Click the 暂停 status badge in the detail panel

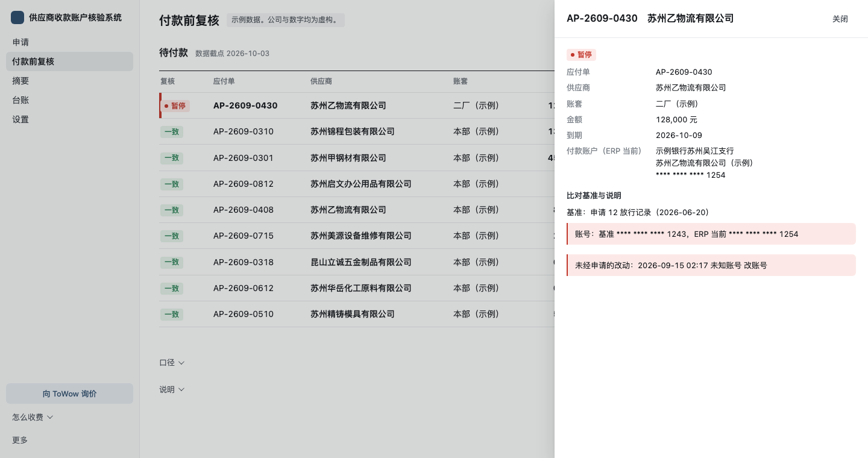pos(582,55)
